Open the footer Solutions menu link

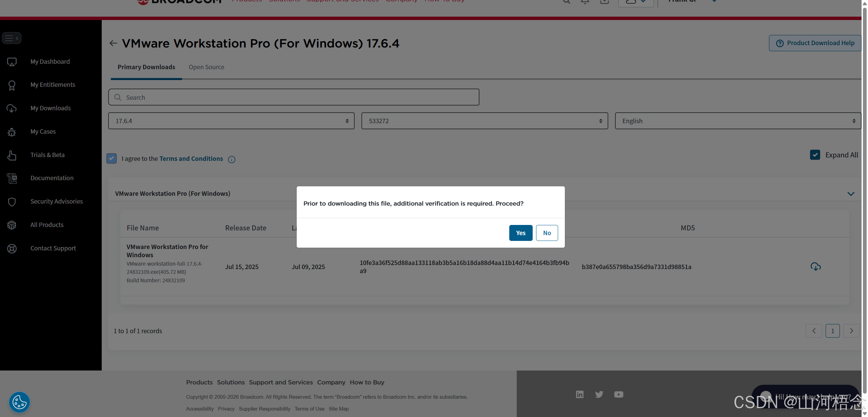tap(231, 382)
